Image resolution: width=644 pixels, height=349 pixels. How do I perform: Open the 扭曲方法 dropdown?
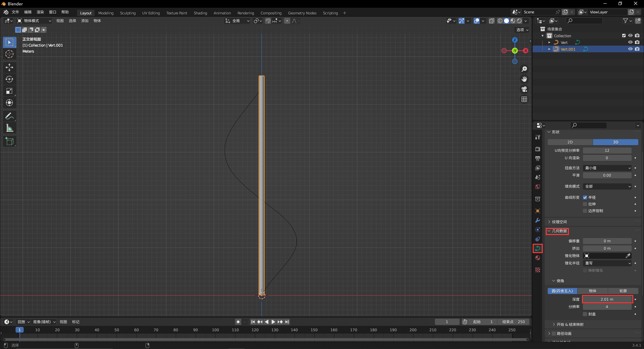(x=607, y=168)
